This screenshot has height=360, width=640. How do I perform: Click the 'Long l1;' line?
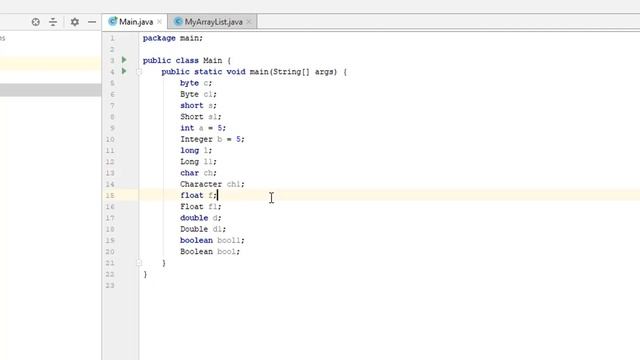point(198,162)
